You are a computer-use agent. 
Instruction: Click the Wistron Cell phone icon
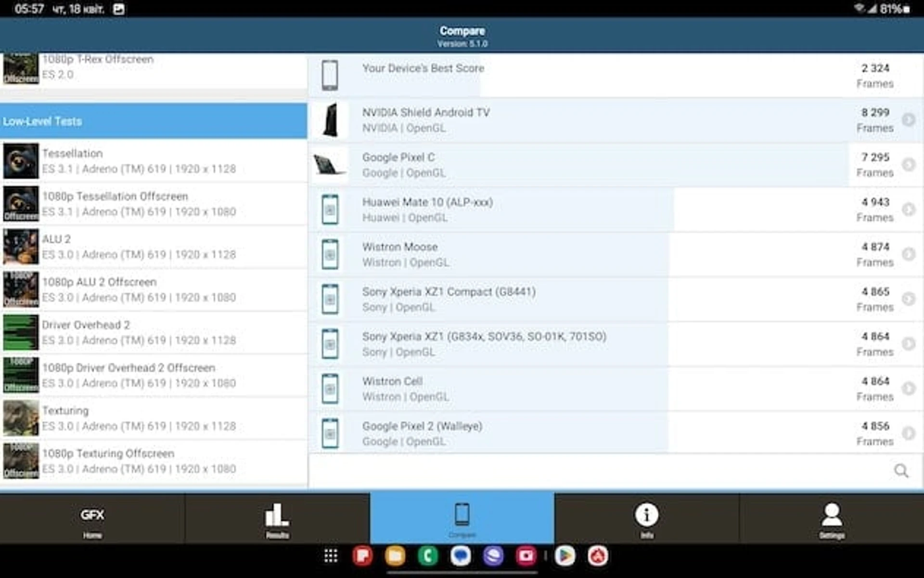(330, 388)
